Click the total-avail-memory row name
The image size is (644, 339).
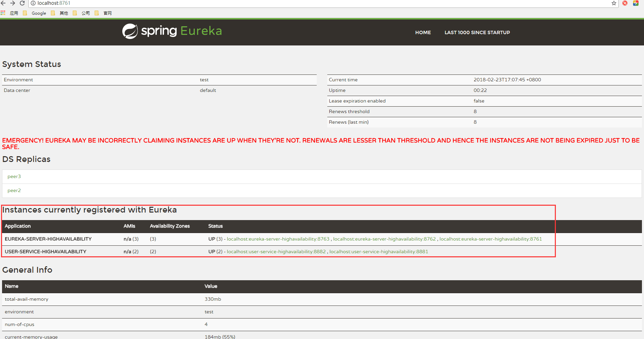tap(27, 299)
